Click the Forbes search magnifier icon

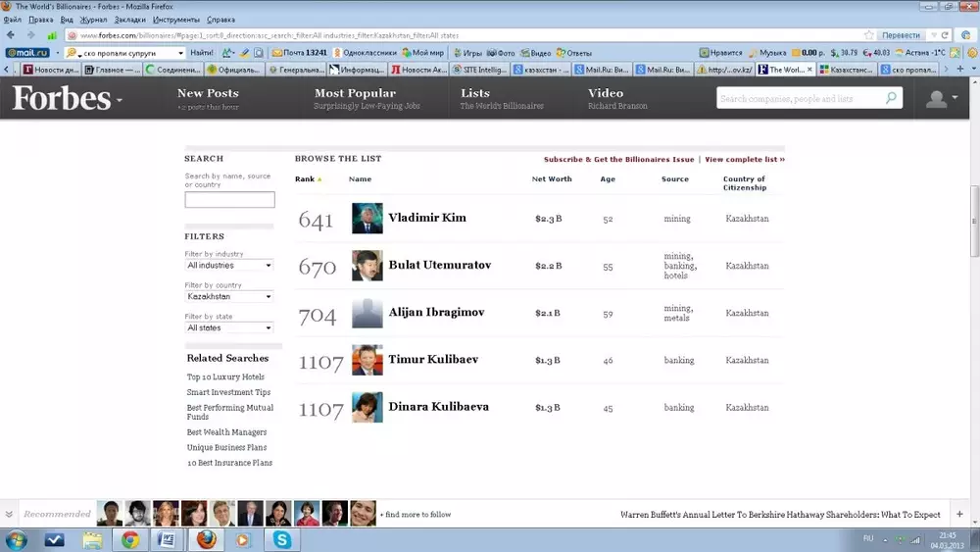coord(891,98)
